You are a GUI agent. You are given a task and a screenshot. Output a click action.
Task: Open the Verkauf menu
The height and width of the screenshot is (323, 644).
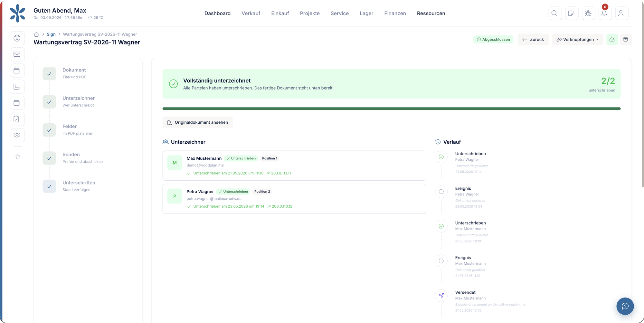click(251, 13)
